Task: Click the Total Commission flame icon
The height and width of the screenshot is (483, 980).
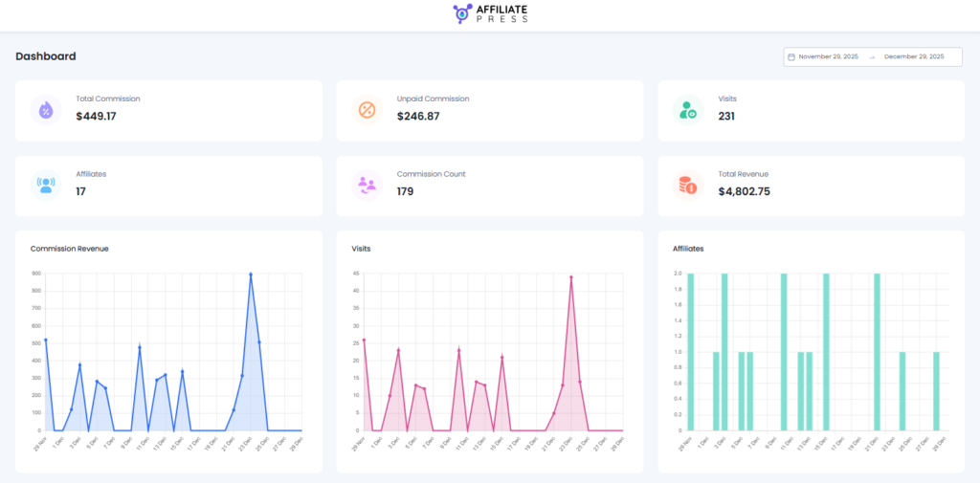Action: coord(46,110)
